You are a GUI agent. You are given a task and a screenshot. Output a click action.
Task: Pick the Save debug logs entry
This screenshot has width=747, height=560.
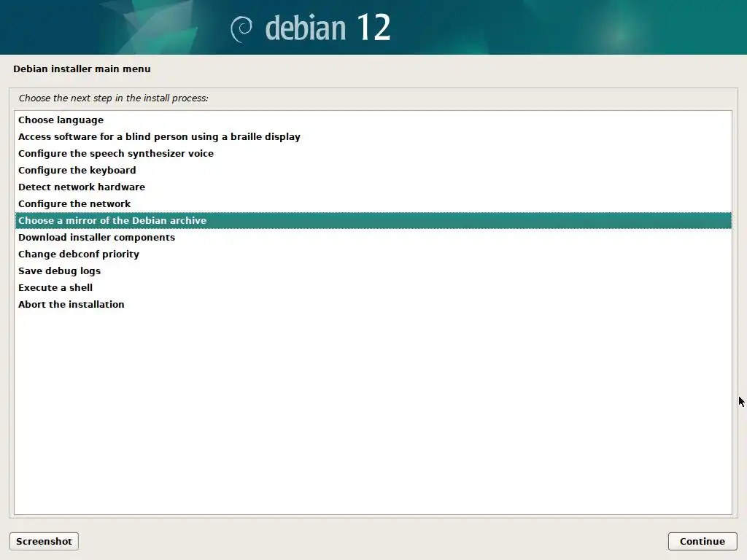coord(373,271)
